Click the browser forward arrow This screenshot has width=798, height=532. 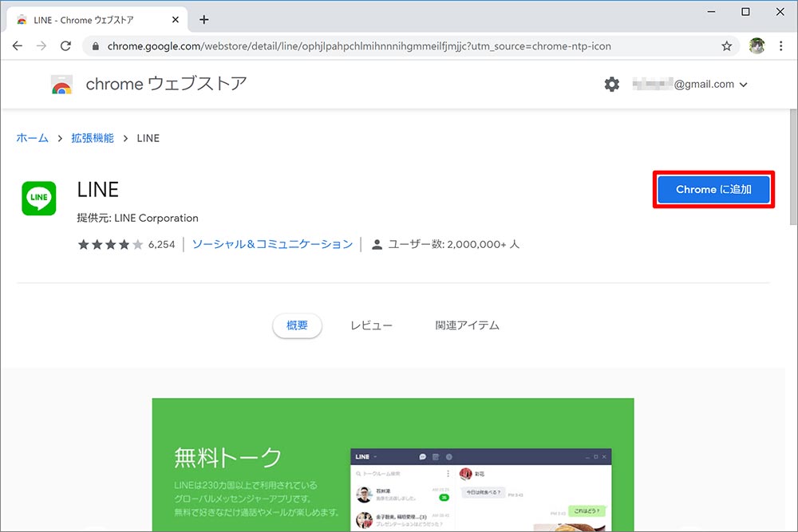click(x=41, y=45)
